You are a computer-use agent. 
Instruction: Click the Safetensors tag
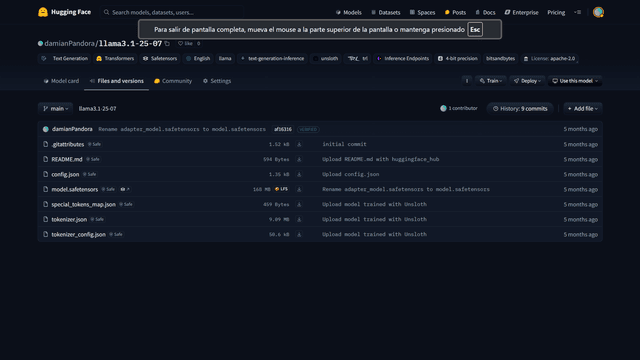[160, 58]
